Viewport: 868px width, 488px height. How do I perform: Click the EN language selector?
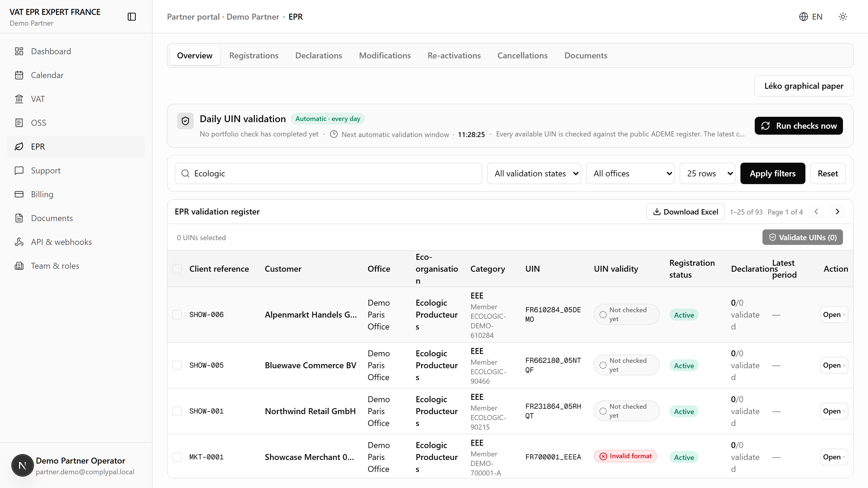(x=811, y=16)
